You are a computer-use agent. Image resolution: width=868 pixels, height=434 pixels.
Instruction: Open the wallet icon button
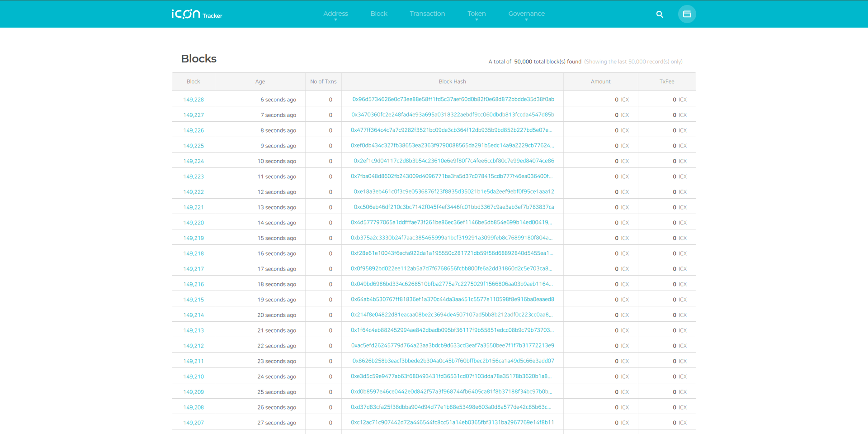coord(687,14)
